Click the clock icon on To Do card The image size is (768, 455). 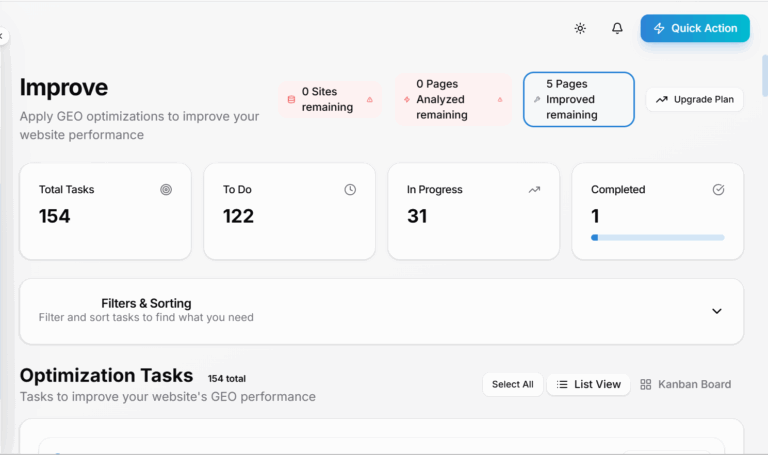(x=350, y=189)
